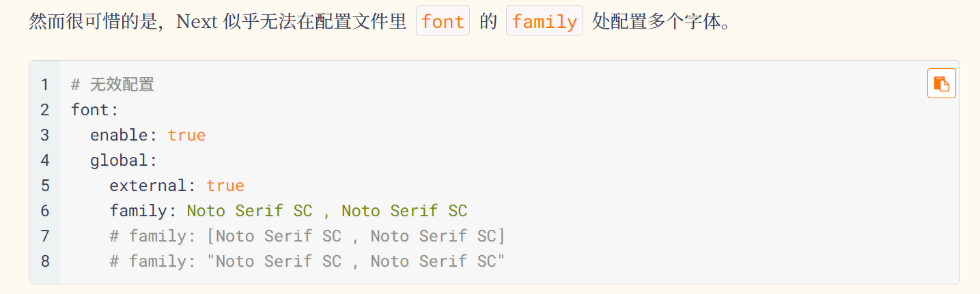Click the "global:" key in the code
The height and width of the screenshot is (294, 980).
[x=124, y=160]
